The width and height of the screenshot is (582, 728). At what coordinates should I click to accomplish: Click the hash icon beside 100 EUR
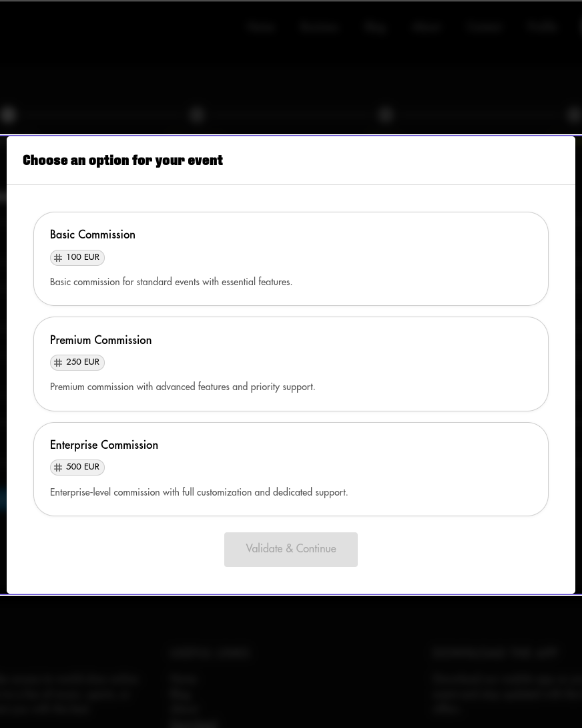[x=58, y=258]
